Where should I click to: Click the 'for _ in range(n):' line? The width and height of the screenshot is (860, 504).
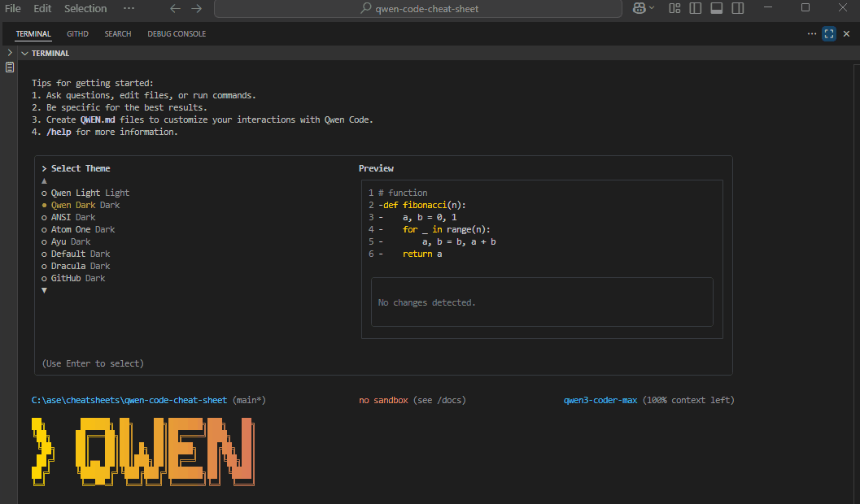pyautogui.click(x=447, y=229)
